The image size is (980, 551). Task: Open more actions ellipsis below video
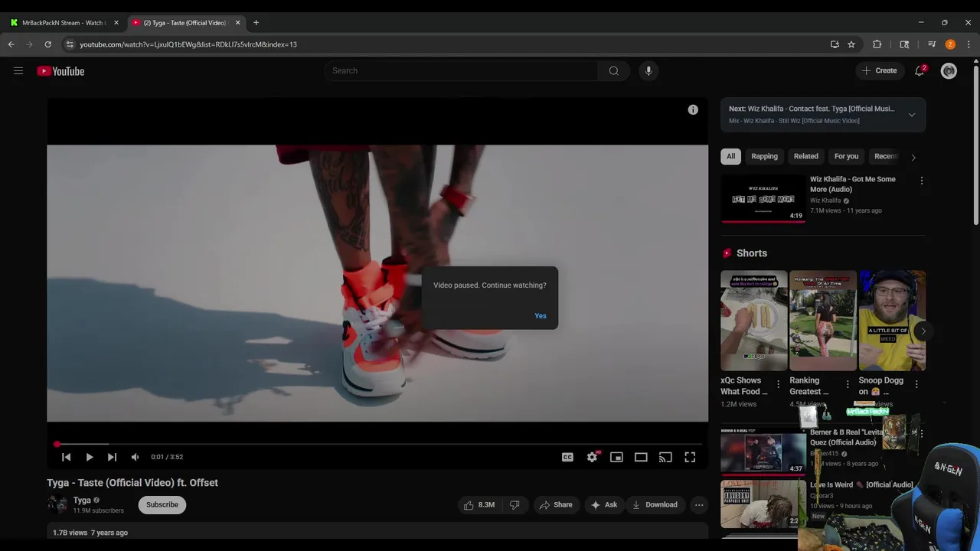pyautogui.click(x=699, y=505)
